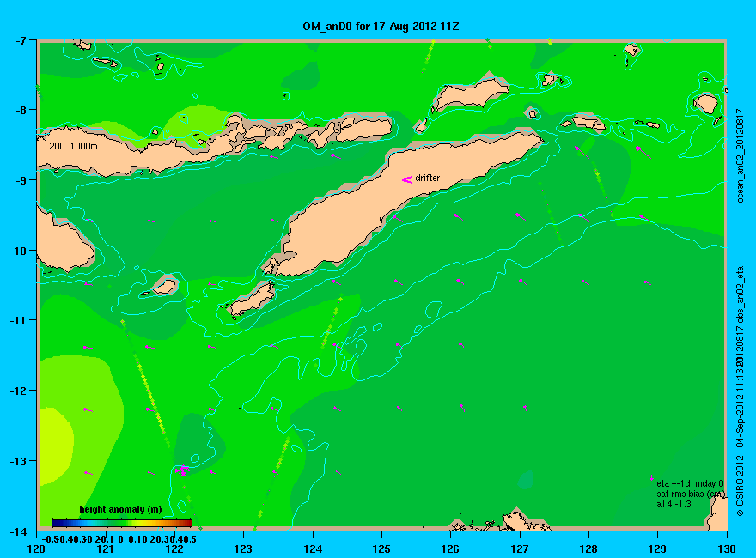This screenshot has height=558, width=756.
Task: Click the 'sat rms bias (cm)' text
Action: 691,494
